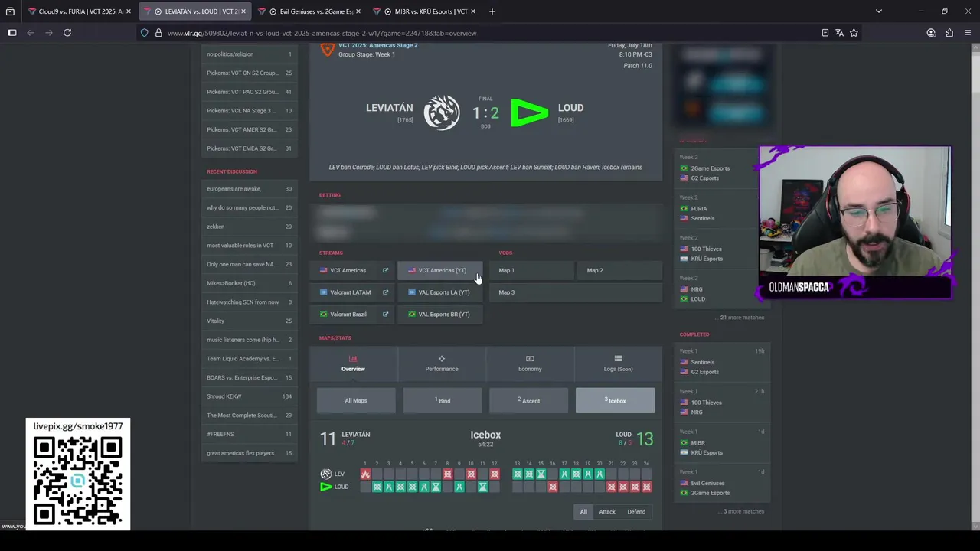Open Valorant LATAM stream external link icon

[x=385, y=292]
